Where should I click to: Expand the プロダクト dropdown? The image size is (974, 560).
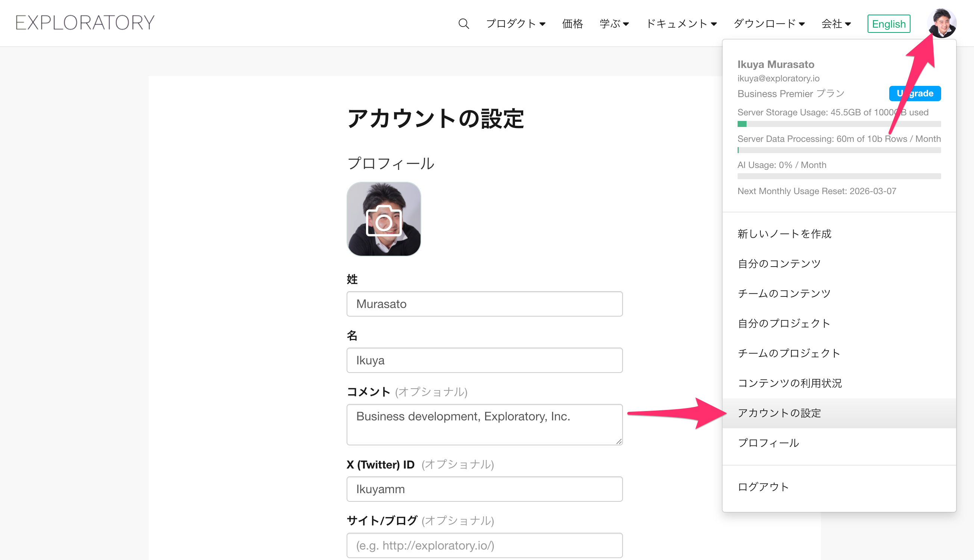[x=515, y=24]
